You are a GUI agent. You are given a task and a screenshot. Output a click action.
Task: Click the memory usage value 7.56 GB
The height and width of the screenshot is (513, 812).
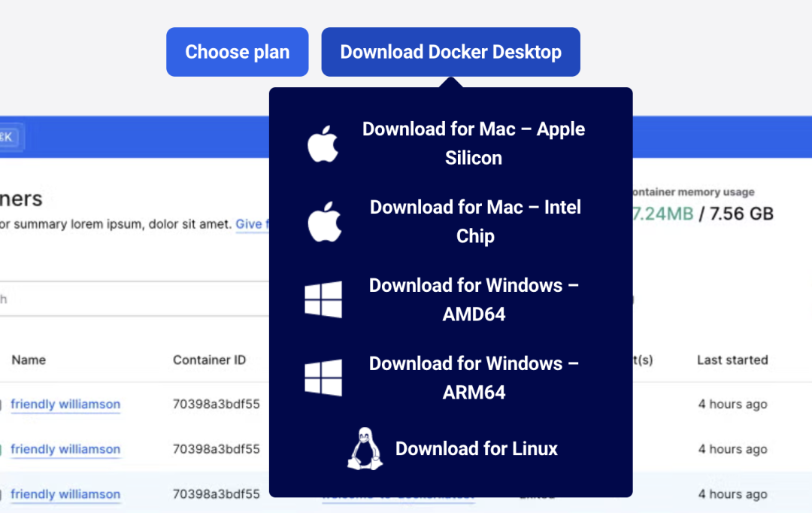pyautogui.click(x=741, y=214)
